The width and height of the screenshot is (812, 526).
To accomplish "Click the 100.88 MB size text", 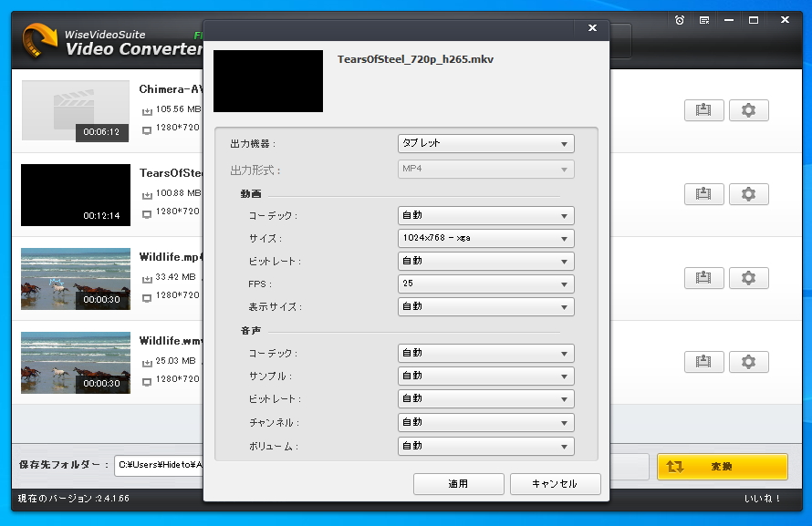I will [178, 193].
